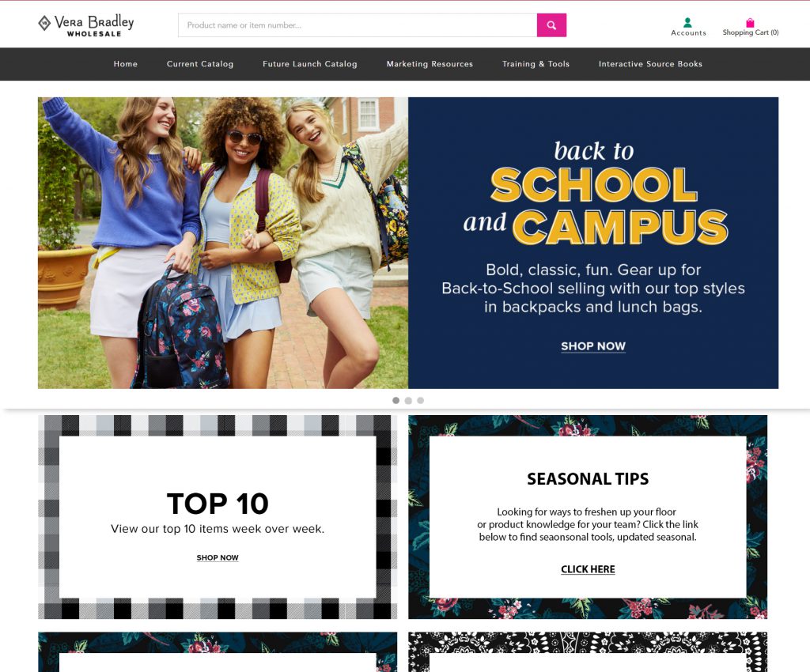The height and width of the screenshot is (672, 810).
Task: Select the first carousel slide dot
Action: 396,401
